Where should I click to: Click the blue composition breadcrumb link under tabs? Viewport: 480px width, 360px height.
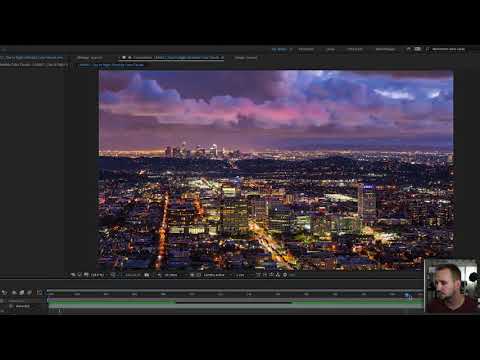[112, 65]
